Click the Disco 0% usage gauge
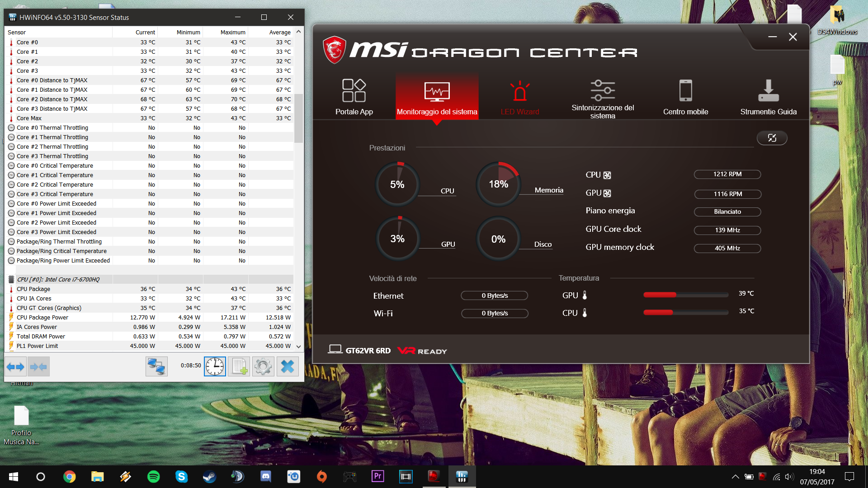868x488 pixels. (498, 239)
